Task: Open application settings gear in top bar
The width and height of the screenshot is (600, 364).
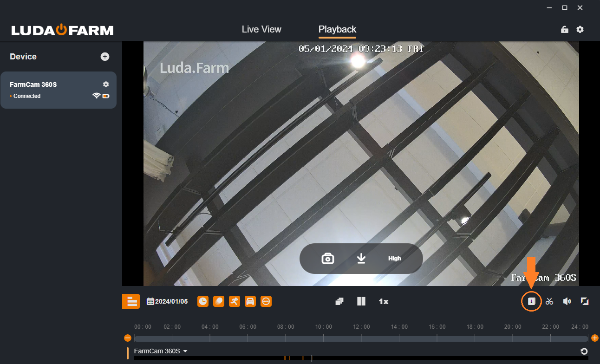Action: [580, 29]
